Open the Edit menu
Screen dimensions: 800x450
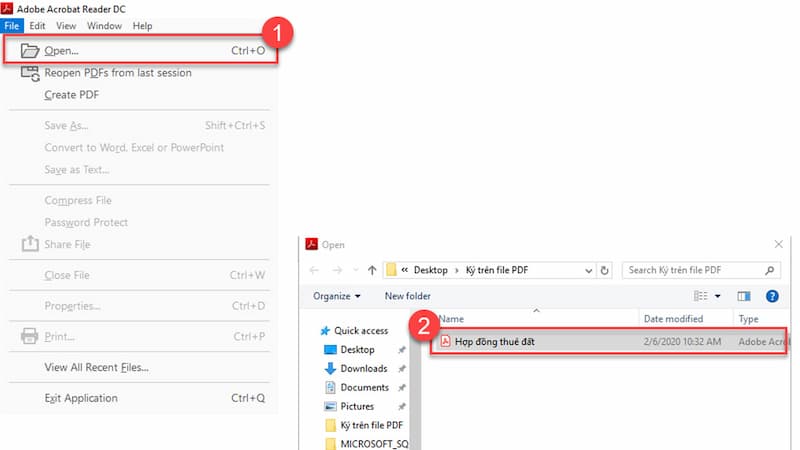[x=37, y=26]
